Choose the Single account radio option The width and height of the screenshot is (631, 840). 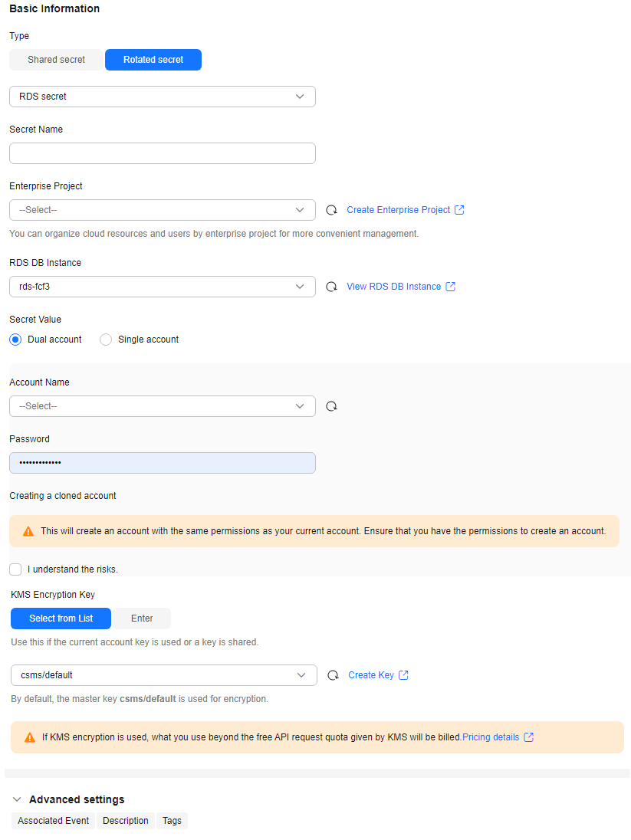pyautogui.click(x=107, y=340)
